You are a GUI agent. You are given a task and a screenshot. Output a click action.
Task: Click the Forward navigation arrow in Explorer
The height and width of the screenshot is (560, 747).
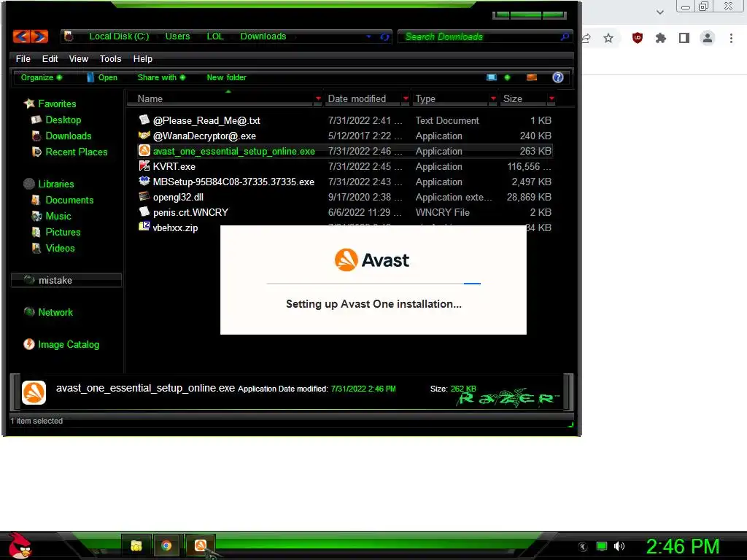[x=40, y=36]
